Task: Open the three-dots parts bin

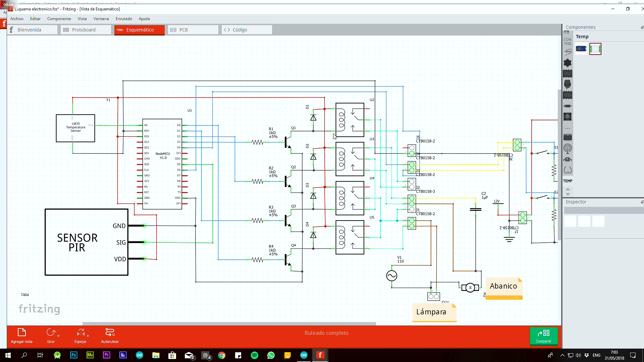Action: 568,128
